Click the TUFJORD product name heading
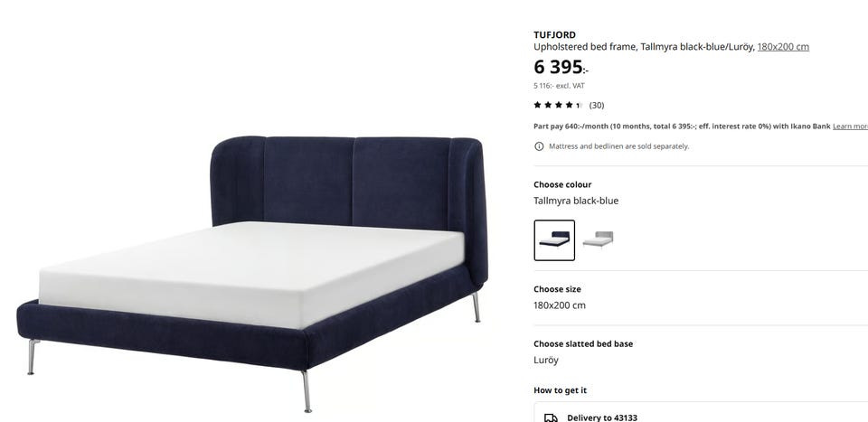This screenshot has height=422, width=868. coord(554,35)
